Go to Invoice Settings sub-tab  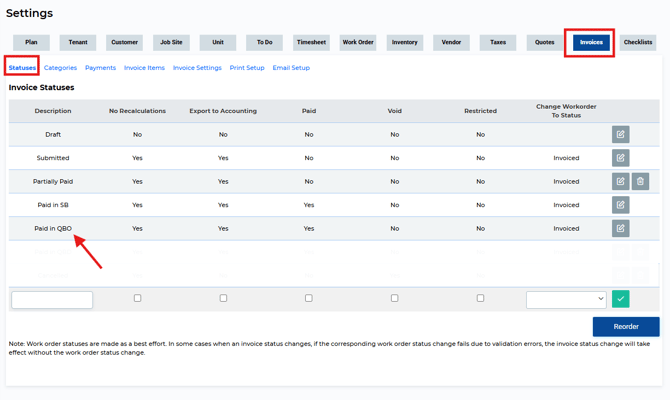[197, 68]
